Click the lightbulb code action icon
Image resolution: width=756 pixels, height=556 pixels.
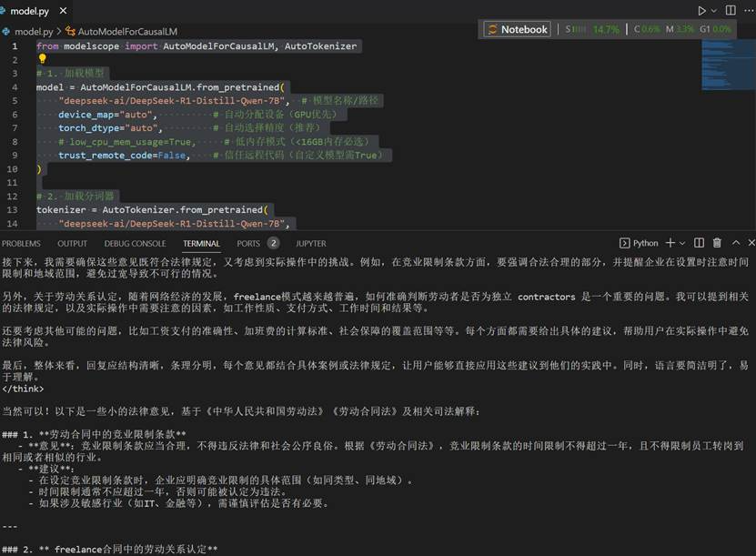[43, 59]
